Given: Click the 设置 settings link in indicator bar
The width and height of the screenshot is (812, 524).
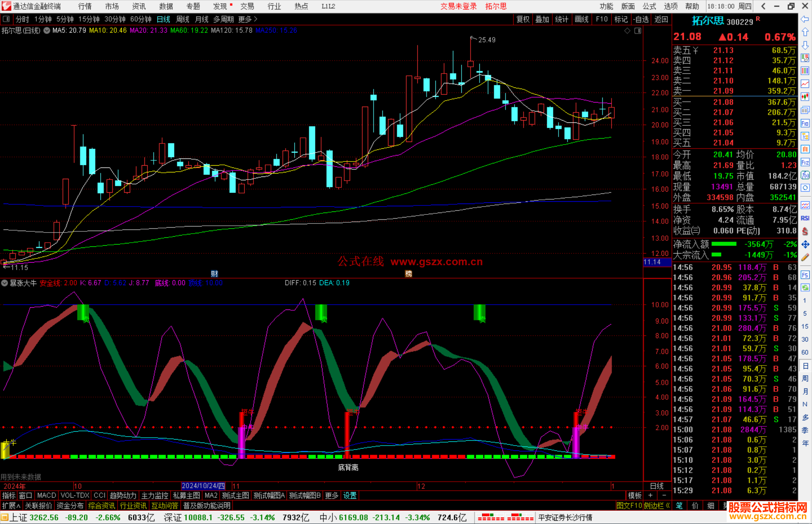Looking at the screenshot, I should tap(350, 495).
